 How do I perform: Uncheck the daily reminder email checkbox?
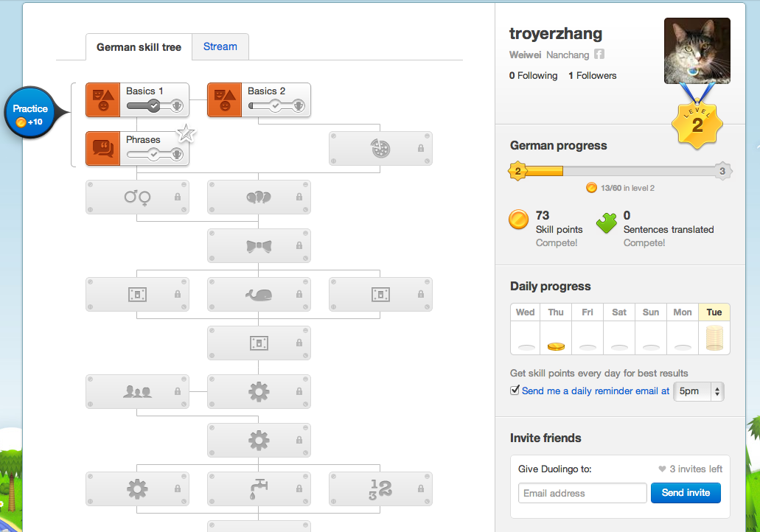pyautogui.click(x=515, y=390)
